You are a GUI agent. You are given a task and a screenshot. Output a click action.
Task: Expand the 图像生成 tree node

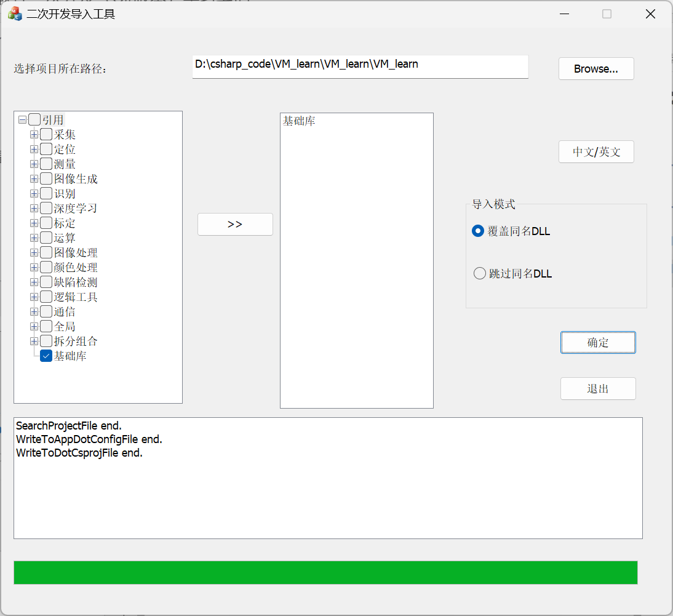(34, 178)
